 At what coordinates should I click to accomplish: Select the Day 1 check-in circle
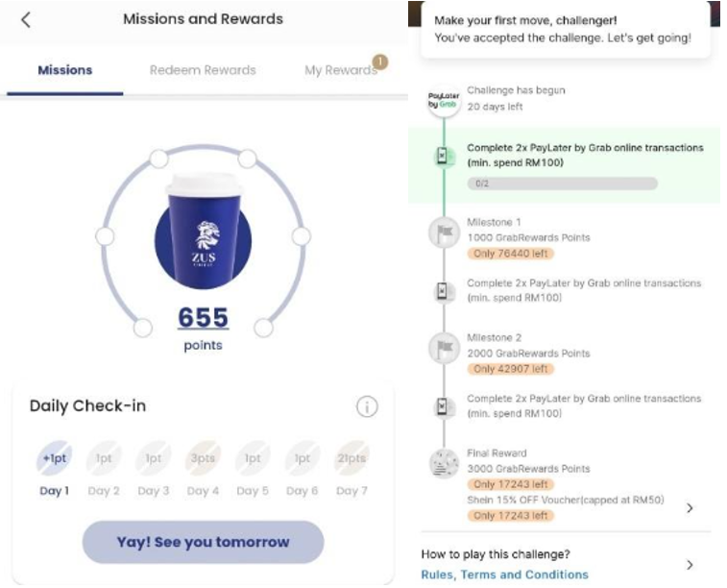(54, 459)
